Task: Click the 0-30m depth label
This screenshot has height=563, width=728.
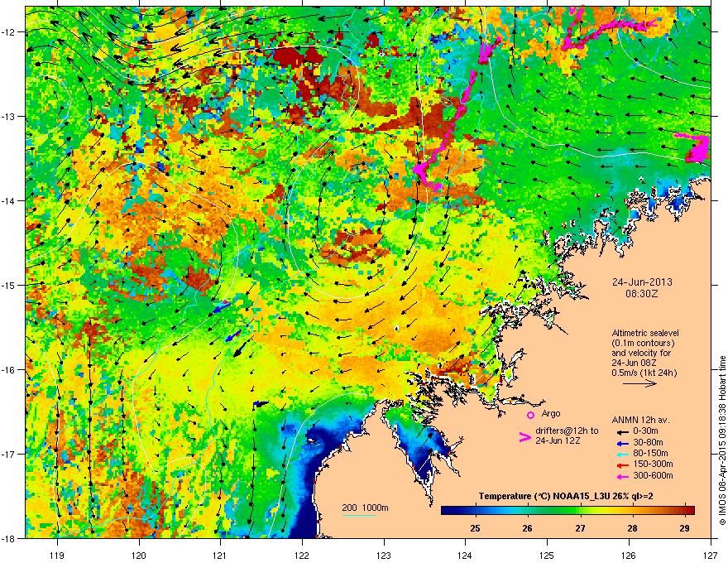Action: [645, 431]
